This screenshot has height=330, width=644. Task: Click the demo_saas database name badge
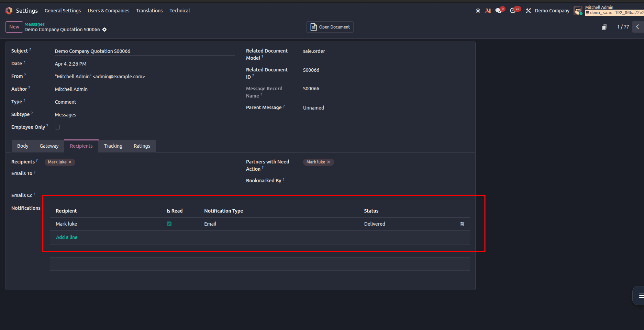(x=615, y=13)
